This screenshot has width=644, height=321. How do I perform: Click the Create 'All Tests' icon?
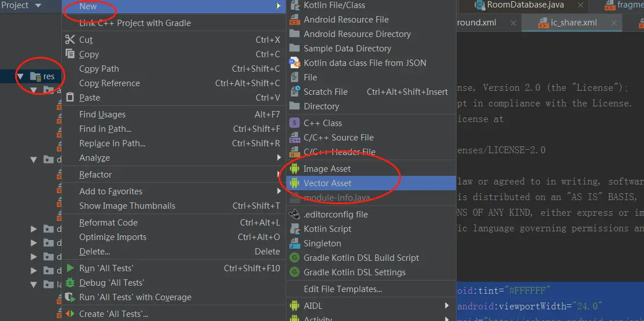(70, 314)
